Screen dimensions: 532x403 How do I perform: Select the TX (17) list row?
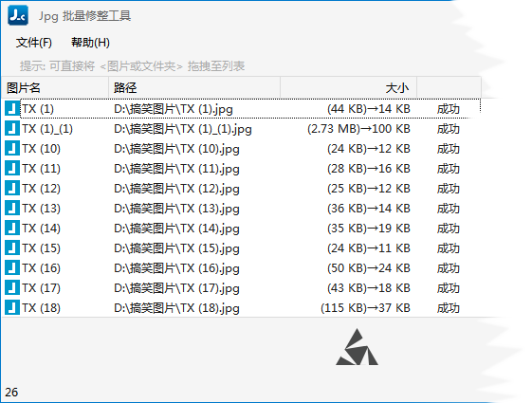(x=241, y=288)
